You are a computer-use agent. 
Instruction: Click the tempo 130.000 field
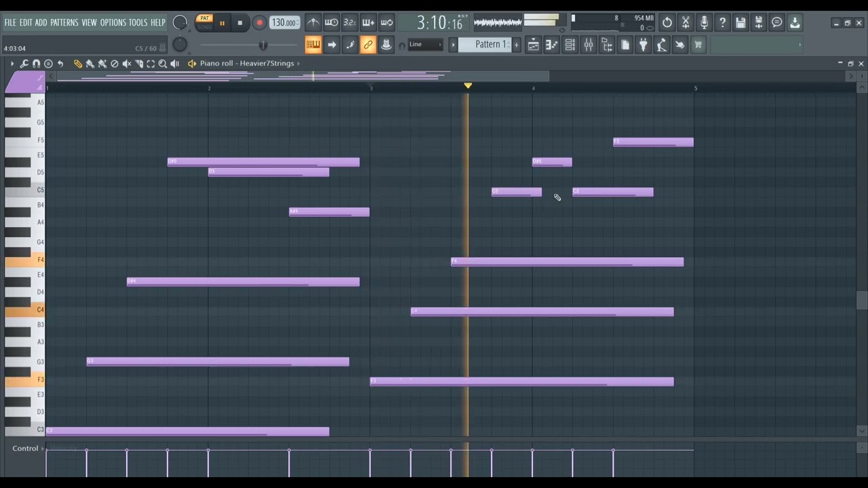point(284,22)
